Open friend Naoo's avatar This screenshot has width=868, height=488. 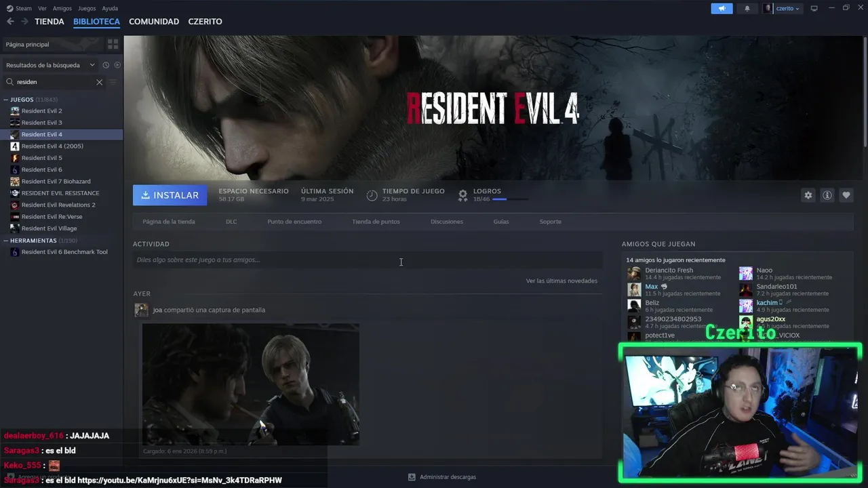745,273
